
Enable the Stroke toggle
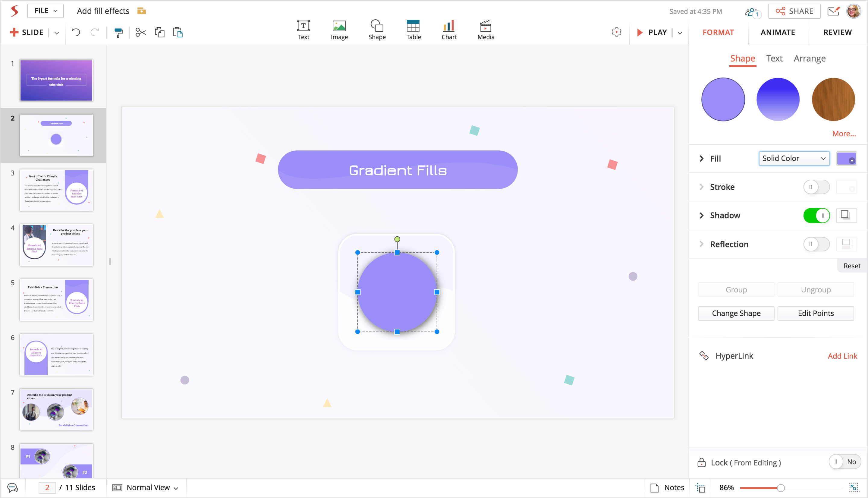click(x=816, y=187)
